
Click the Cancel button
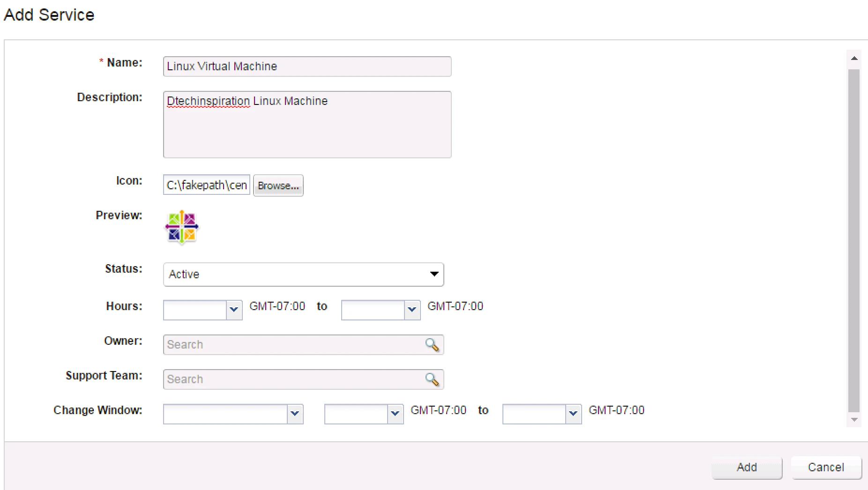tap(826, 468)
